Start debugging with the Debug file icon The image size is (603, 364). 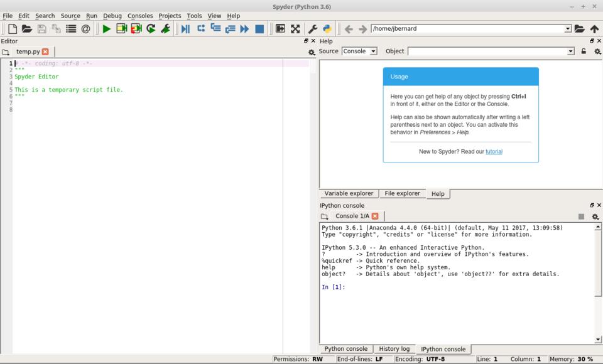(185, 29)
